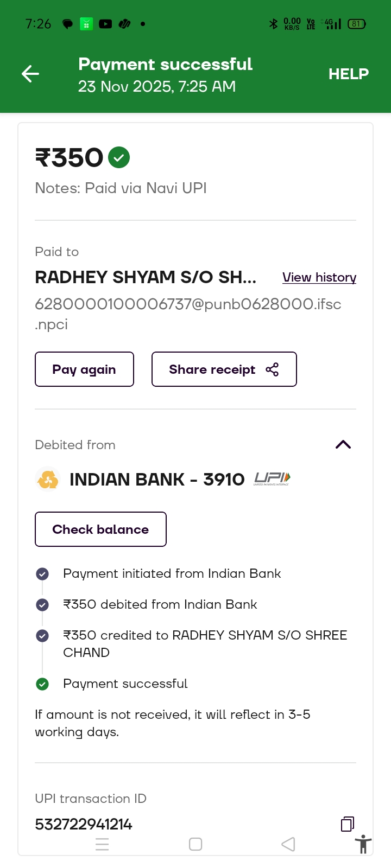Tap the Android home square button

pyautogui.click(x=195, y=844)
